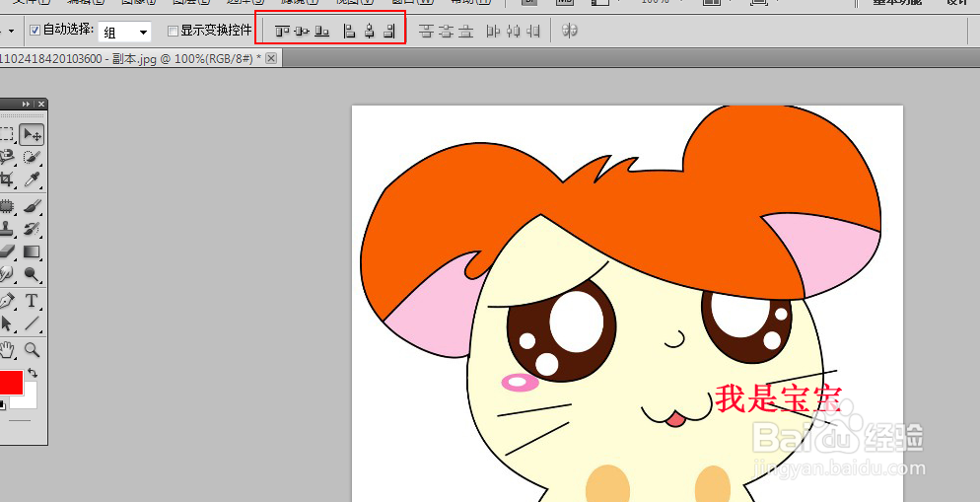Select the Dodge tool

coord(32,274)
